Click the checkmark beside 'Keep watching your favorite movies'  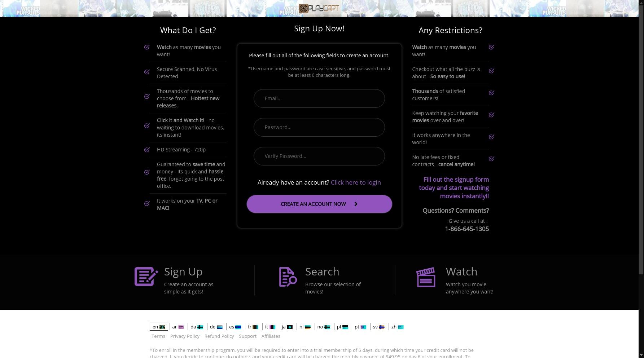491,115
